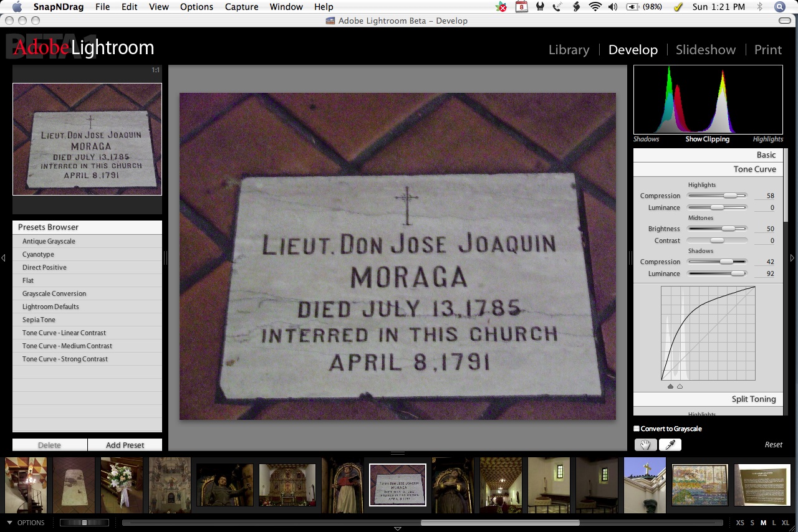Adjust the Midtones Brightness slider
The height and width of the screenshot is (532, 798).
tap(728, 229)
